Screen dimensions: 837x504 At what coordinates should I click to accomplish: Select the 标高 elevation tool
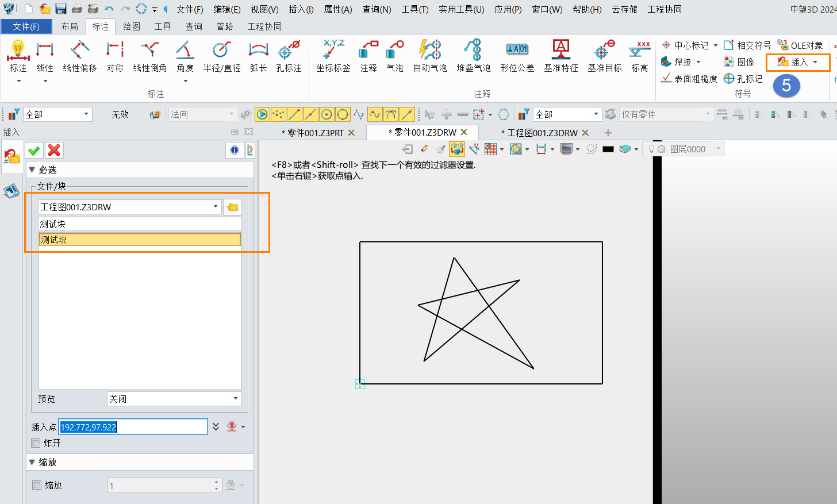click(640, 56)
